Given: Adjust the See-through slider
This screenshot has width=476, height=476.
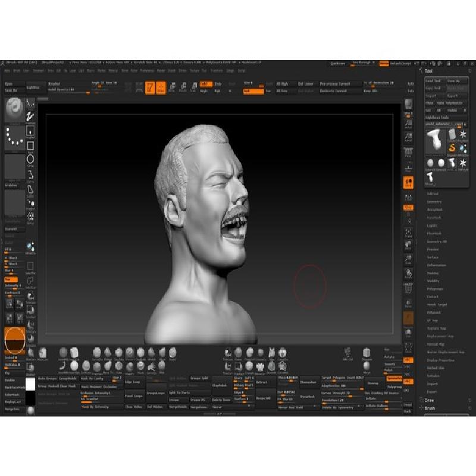Looking at the screenshot, I should click(x=363, y=64).
